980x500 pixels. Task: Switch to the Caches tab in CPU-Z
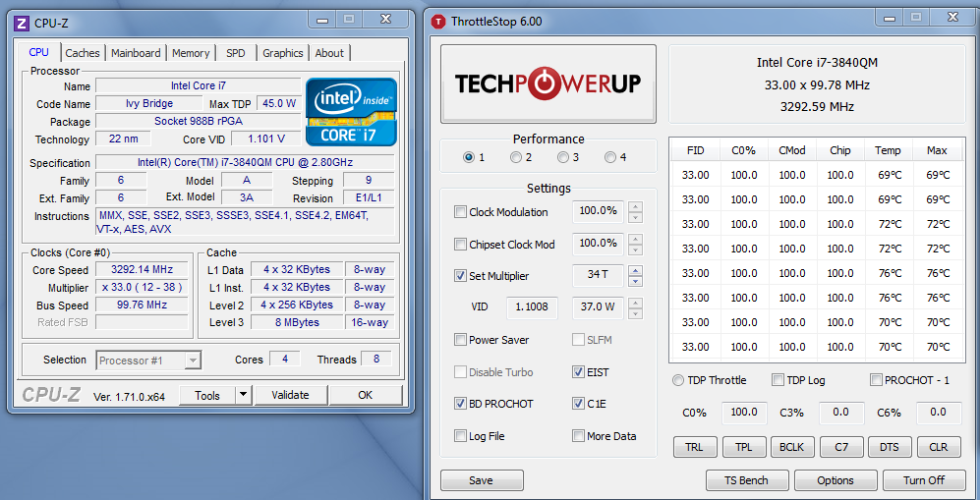tap(83, 53)
